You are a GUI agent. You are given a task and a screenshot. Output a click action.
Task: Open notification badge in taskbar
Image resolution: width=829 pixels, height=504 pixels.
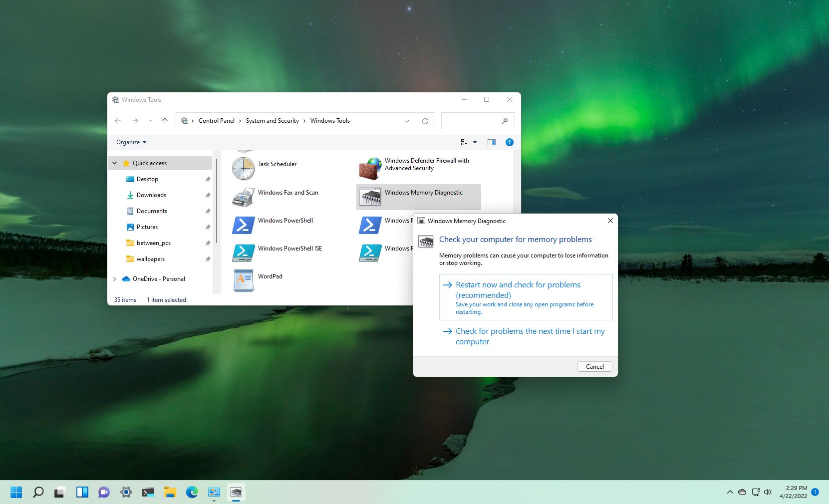click(x=815, y=492)
